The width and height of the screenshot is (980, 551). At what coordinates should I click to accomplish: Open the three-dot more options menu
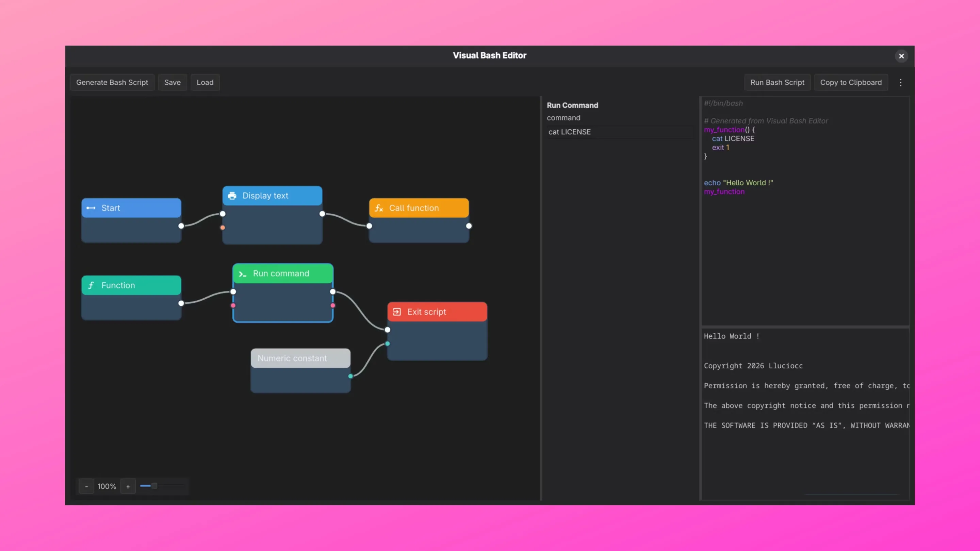click(x=900, y=83)
